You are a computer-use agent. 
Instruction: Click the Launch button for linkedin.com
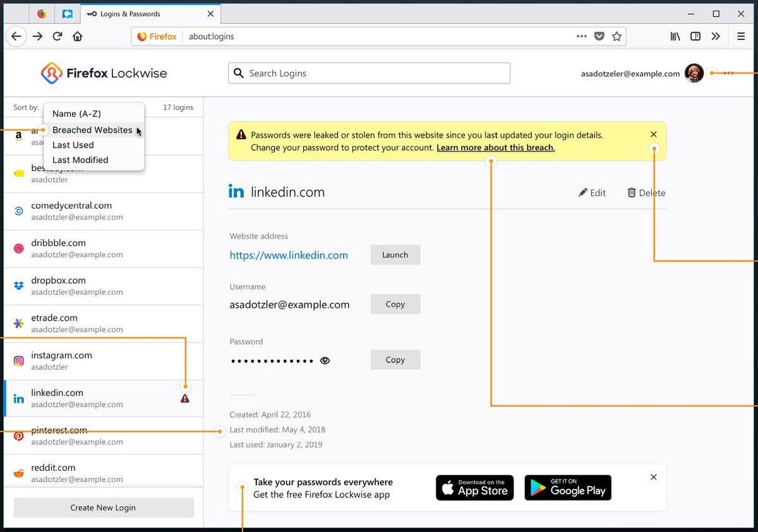click(x=395, y=254)
